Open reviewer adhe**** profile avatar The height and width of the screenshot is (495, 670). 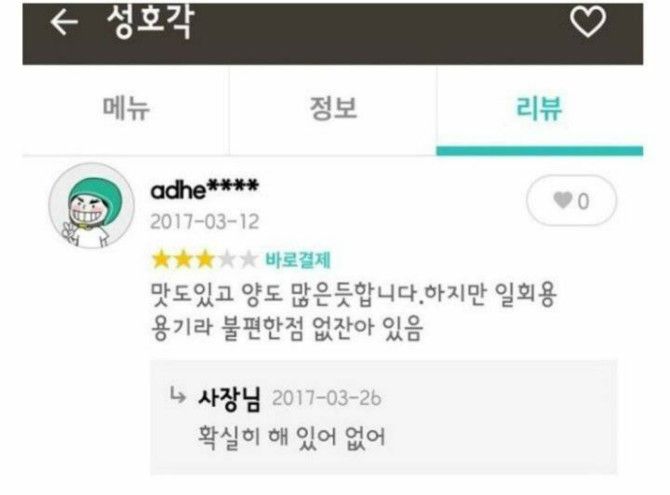point(91,206)
